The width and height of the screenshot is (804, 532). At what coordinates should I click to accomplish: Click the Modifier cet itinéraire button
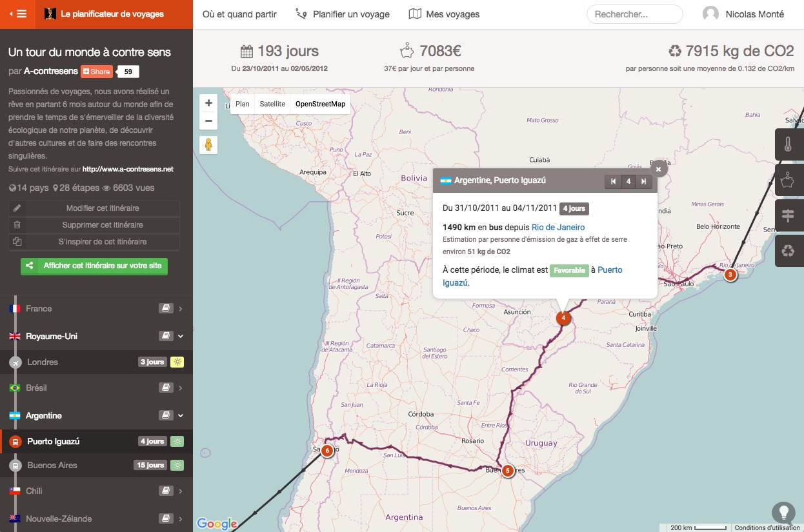[x=94, y=208]
